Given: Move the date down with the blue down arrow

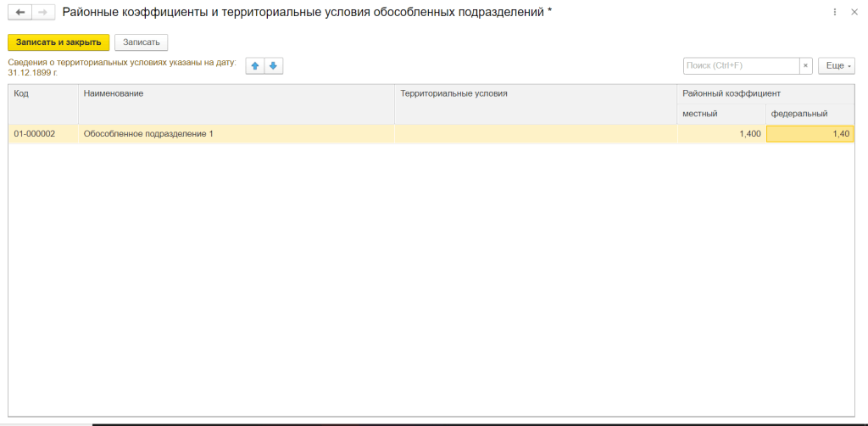Looking at the screenshot, I should coord(273,66).
